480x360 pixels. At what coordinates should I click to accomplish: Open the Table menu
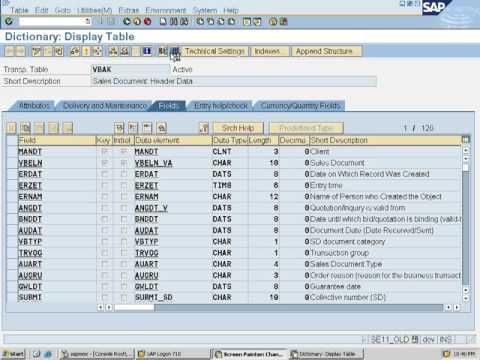point(19,10)
